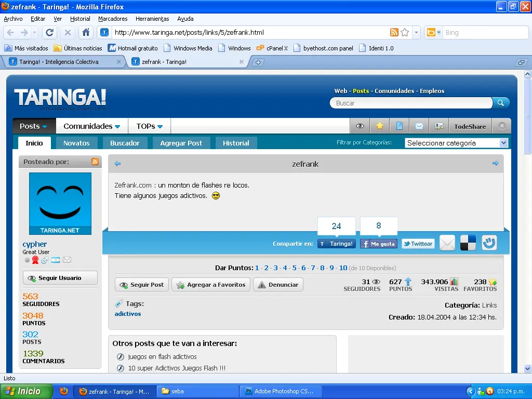Open search engine selector dropdown
532x399 pixels.
tap(433, 33)
